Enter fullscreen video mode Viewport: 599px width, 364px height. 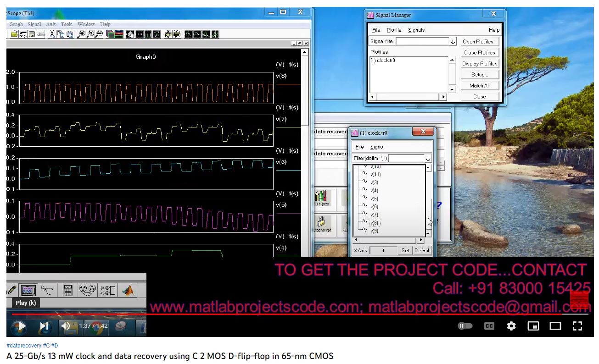point(577,326)
